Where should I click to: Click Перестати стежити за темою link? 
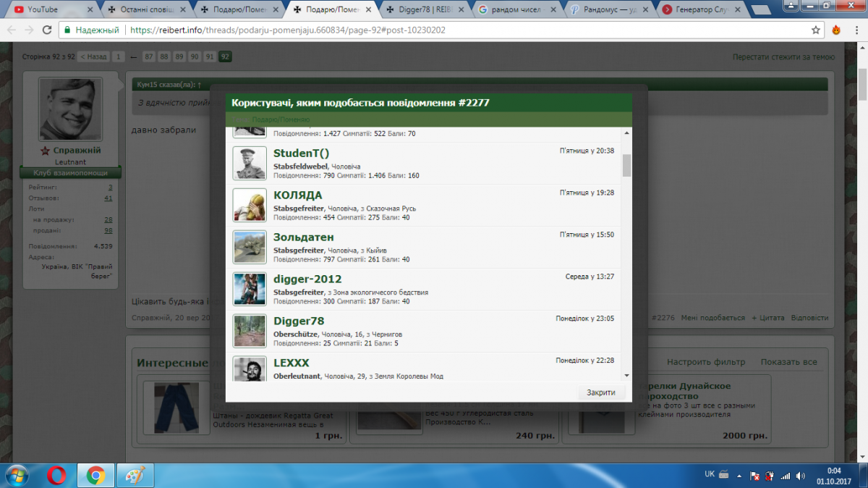783,56
